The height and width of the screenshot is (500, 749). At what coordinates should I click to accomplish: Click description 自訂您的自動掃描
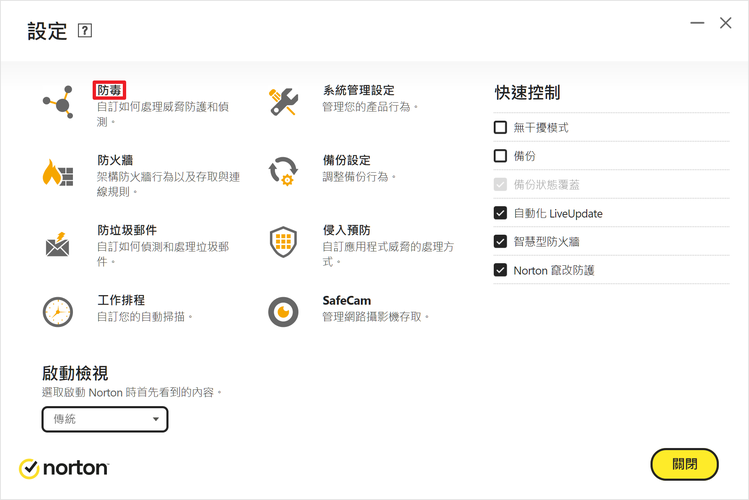[145, 317]
